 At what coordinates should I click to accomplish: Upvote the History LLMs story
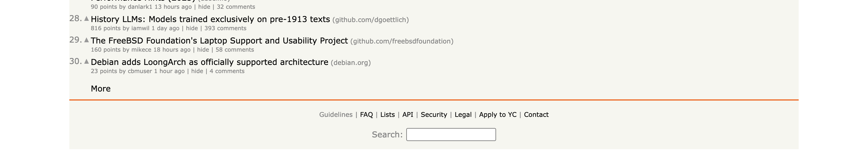pyautogui.click(x=86, y=19)
